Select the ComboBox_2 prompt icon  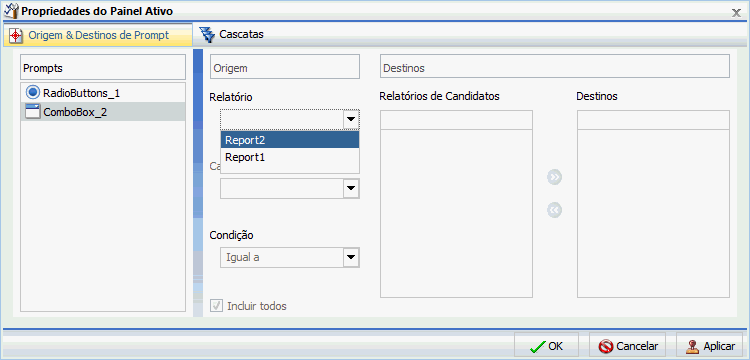(33, 112)
